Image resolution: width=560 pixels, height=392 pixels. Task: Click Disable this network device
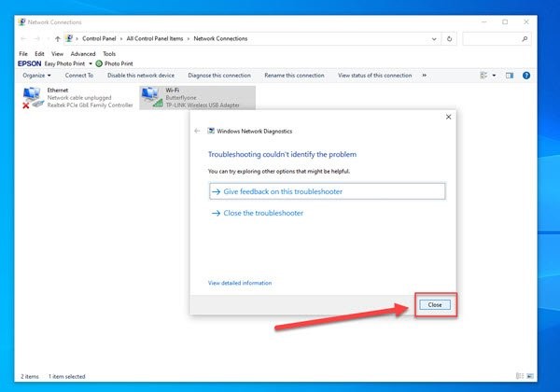coord(141,76)
